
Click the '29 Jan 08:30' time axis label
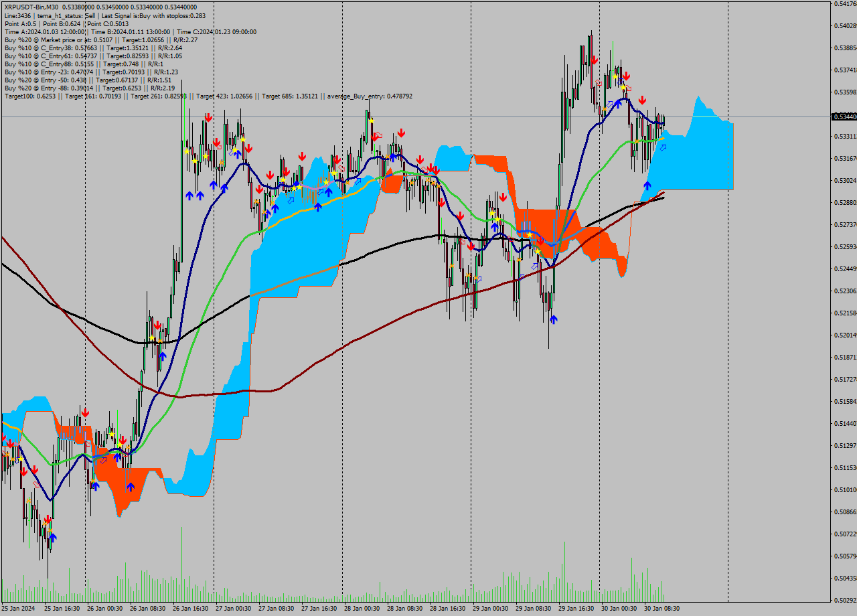533,609
